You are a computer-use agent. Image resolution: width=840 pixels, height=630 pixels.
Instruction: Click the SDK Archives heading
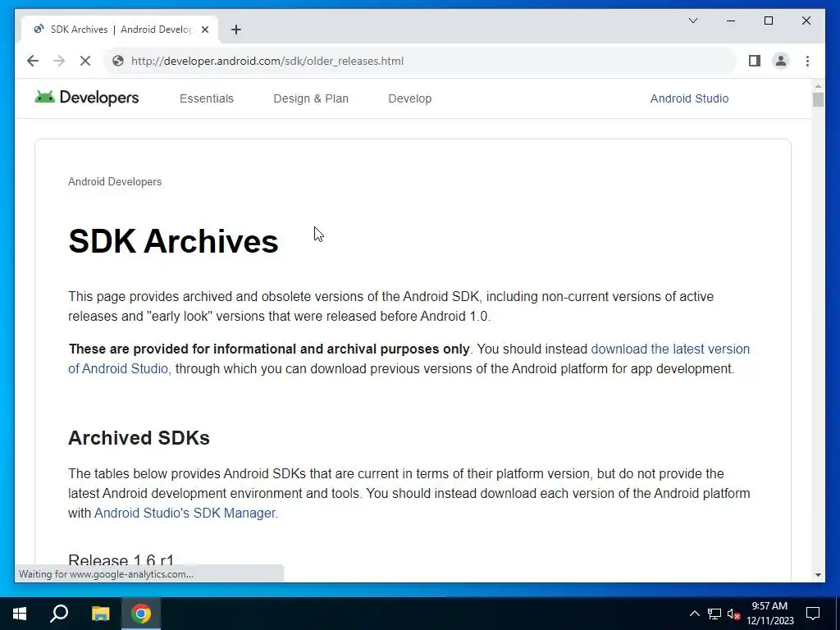173,241
